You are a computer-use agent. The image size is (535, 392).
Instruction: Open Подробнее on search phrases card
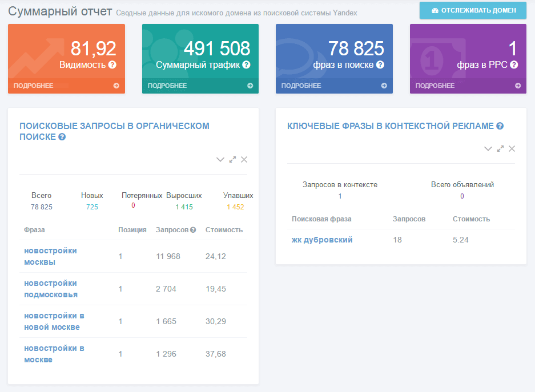[x=334, y=86]
